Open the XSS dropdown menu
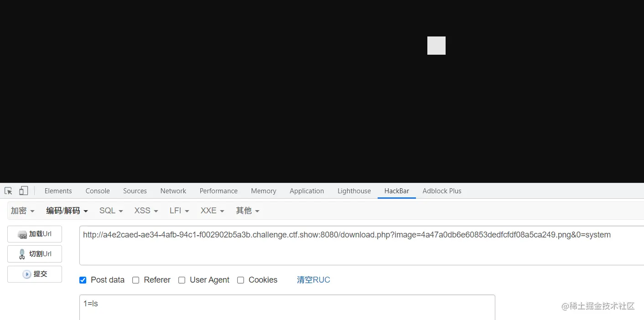 146,211
